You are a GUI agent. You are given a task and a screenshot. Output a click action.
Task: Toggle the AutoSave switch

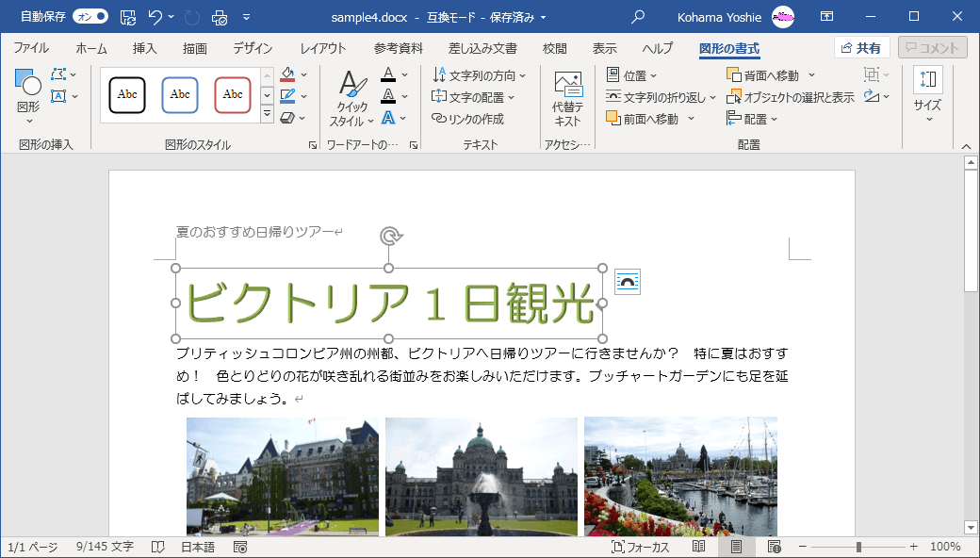(x=90, y=17)
